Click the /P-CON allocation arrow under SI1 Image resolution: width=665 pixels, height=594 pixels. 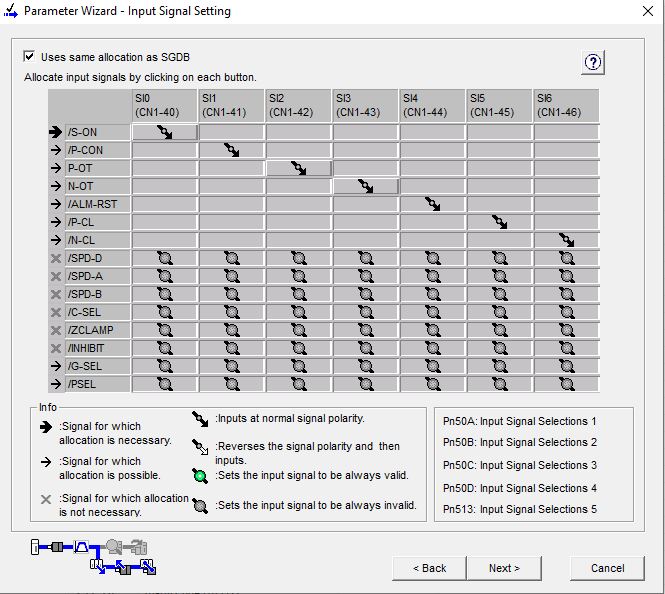tap(232, 150)
